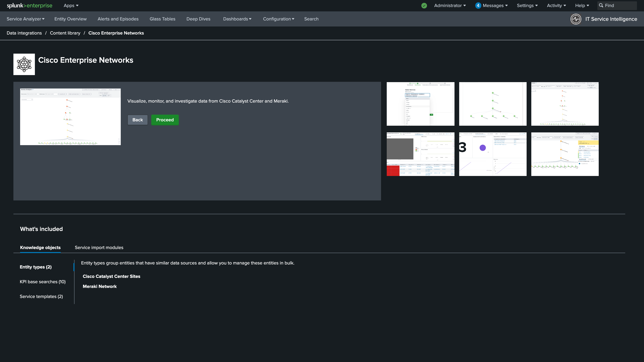The image size is (644, 362).
Task: Go to Content library breadcrumb
Action: tap(65, 33)
